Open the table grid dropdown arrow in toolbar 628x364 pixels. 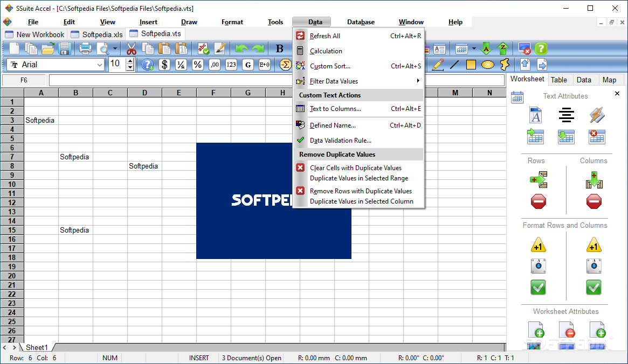point(474,49)
